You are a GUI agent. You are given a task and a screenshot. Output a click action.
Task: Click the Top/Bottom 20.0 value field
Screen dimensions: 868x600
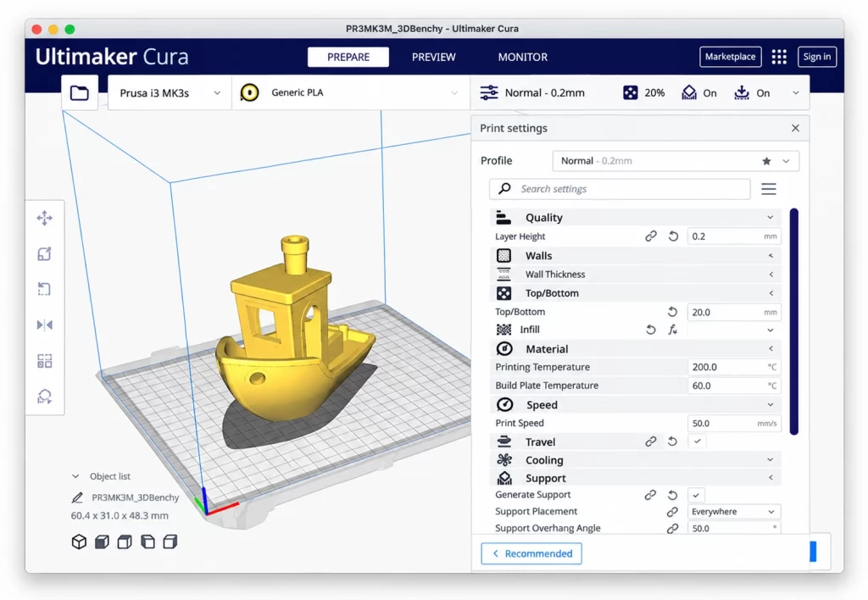click(x=734, y=312)
